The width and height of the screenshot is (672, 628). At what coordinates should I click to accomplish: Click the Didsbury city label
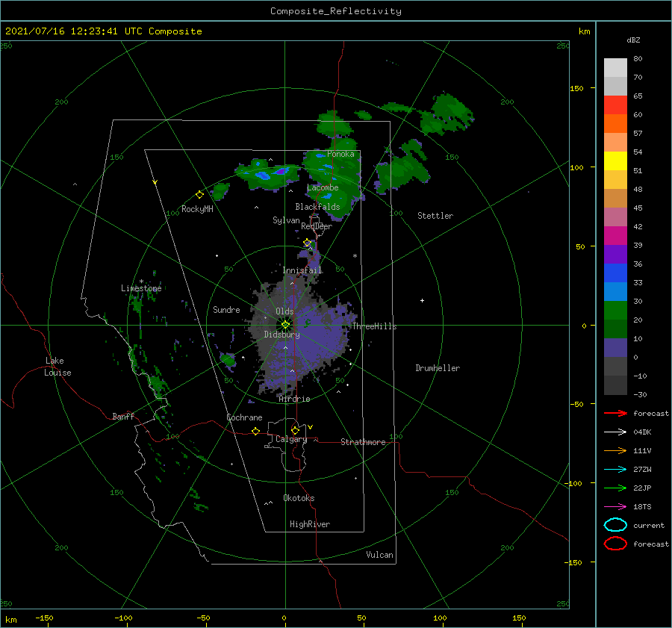pos(281,335)
